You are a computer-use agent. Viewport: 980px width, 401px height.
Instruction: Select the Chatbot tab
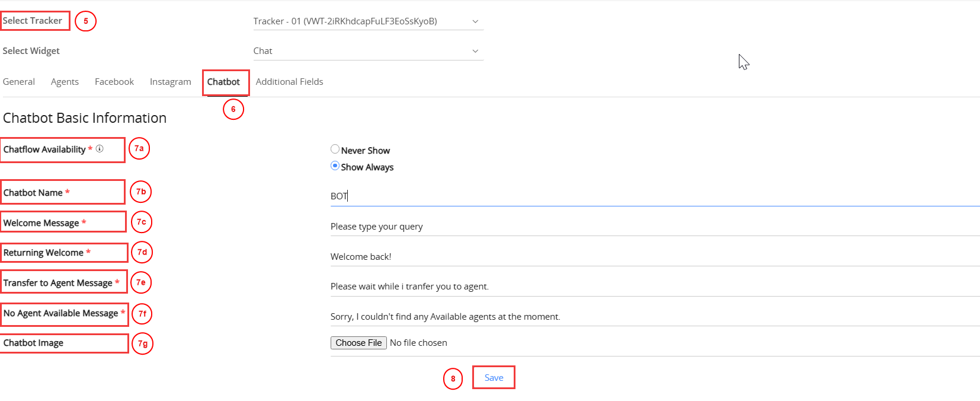pyautogui.click(x=223, y=82)
